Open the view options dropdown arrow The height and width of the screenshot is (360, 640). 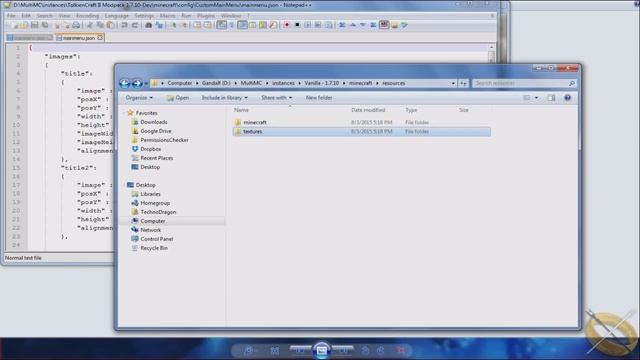(536, 98)
